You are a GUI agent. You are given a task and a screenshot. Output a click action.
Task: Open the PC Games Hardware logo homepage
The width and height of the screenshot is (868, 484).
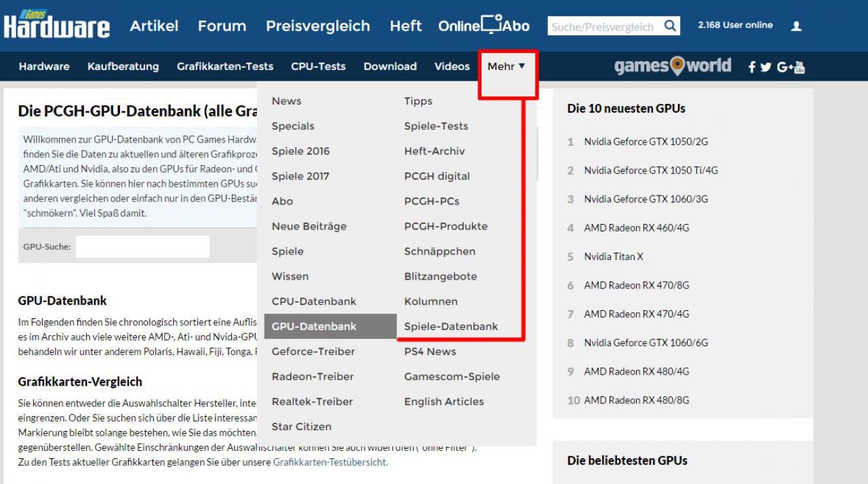56,24
